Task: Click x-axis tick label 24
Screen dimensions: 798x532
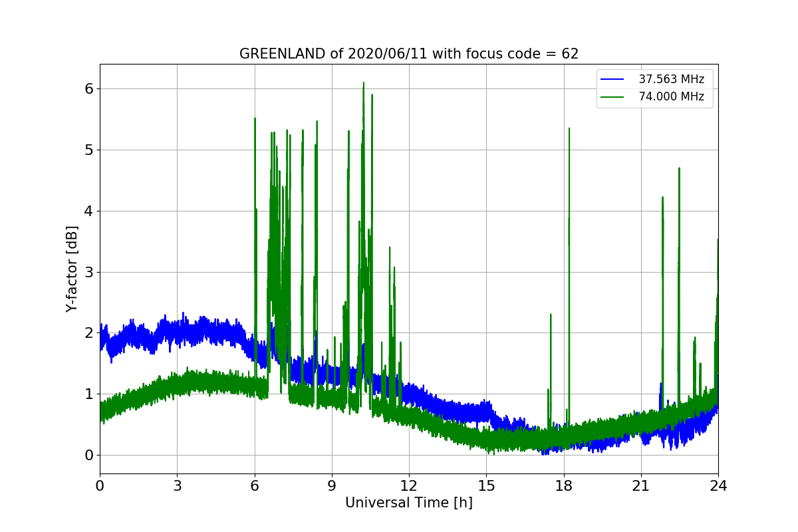Action: coord(718,486)
